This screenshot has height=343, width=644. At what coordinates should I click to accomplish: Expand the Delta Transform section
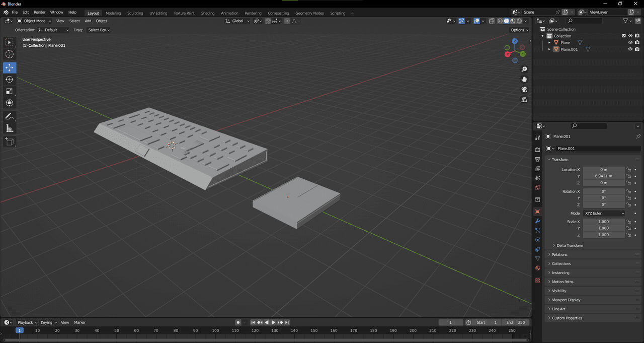coord(570,245)
